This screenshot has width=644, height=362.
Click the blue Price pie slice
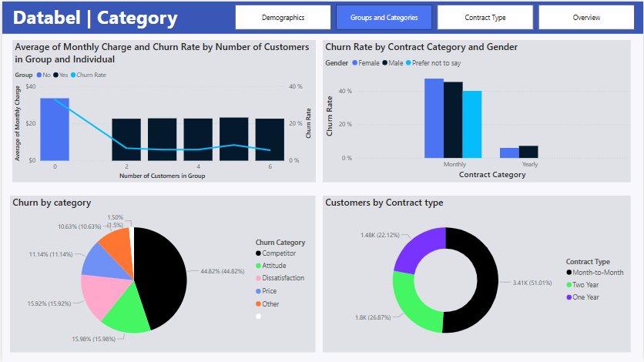[x=105, y=263]
